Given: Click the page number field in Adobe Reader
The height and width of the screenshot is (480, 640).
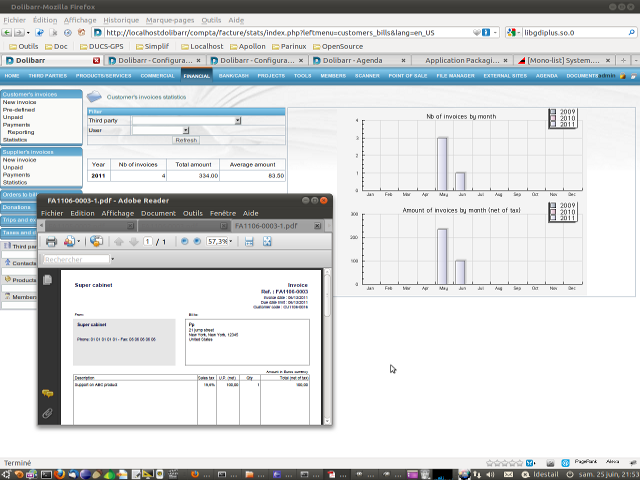Looking at the screenshot, I should point(148,242).
